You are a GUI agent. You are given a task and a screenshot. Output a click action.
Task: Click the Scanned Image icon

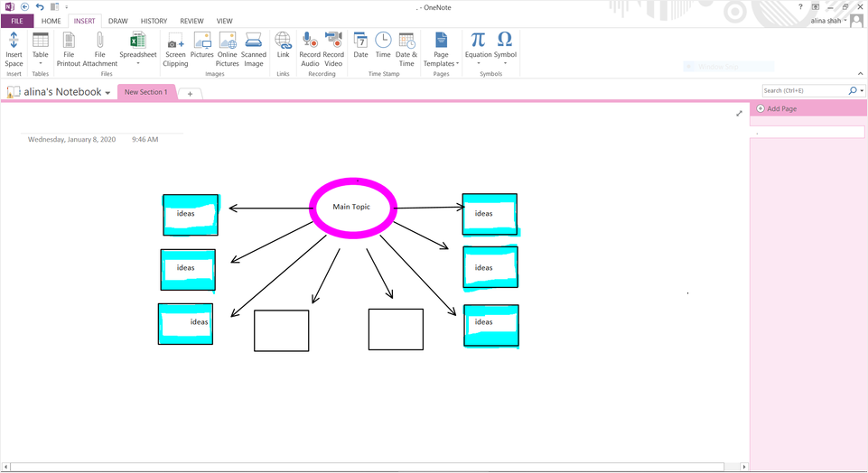254,42
